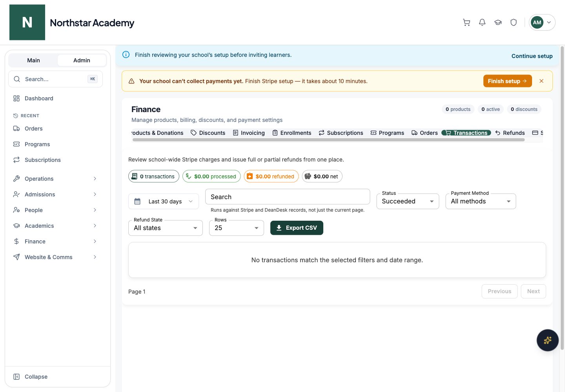The image size is (565, 392).
Task: Switch sidebar to Admin view
Action: [82, 60]
